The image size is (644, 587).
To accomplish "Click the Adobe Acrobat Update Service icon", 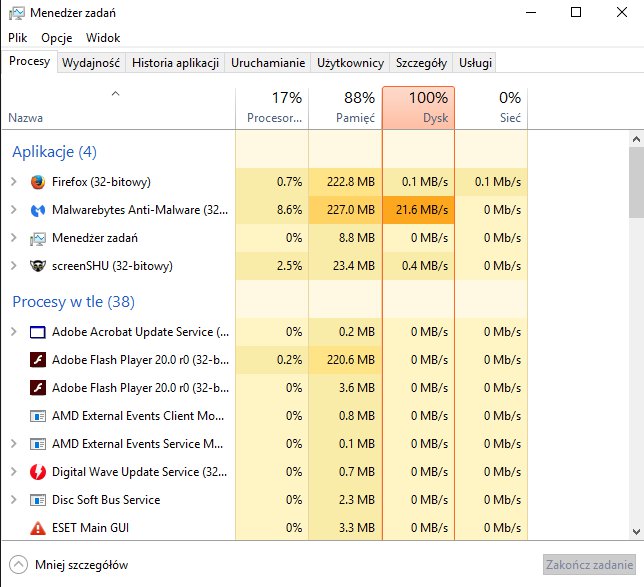I will [38, 332].
